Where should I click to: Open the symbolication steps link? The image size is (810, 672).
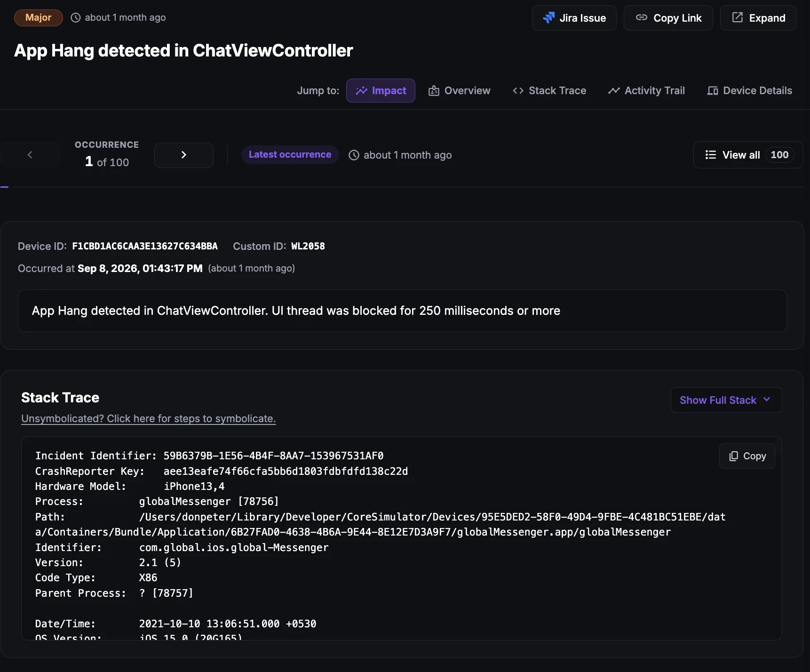click(x=148, y=418)
